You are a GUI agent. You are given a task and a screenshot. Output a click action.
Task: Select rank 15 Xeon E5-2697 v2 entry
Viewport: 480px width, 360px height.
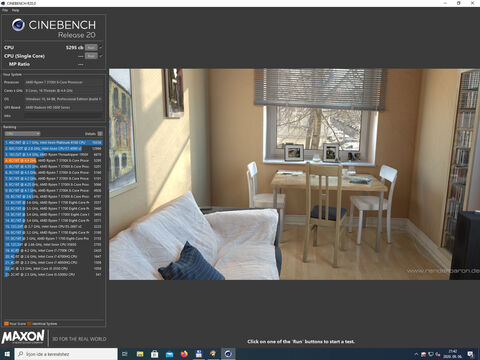click(x=53, y=227)
